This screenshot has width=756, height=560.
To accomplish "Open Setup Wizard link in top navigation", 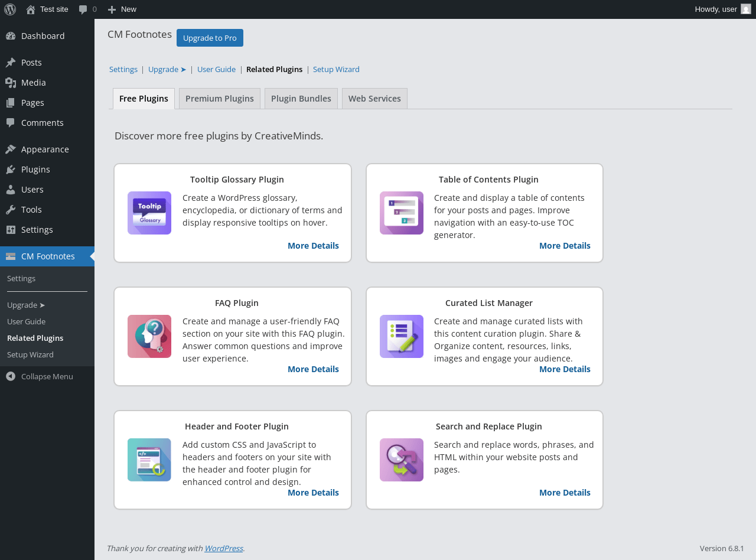I will pyautogui.click(x=336, y=69).
